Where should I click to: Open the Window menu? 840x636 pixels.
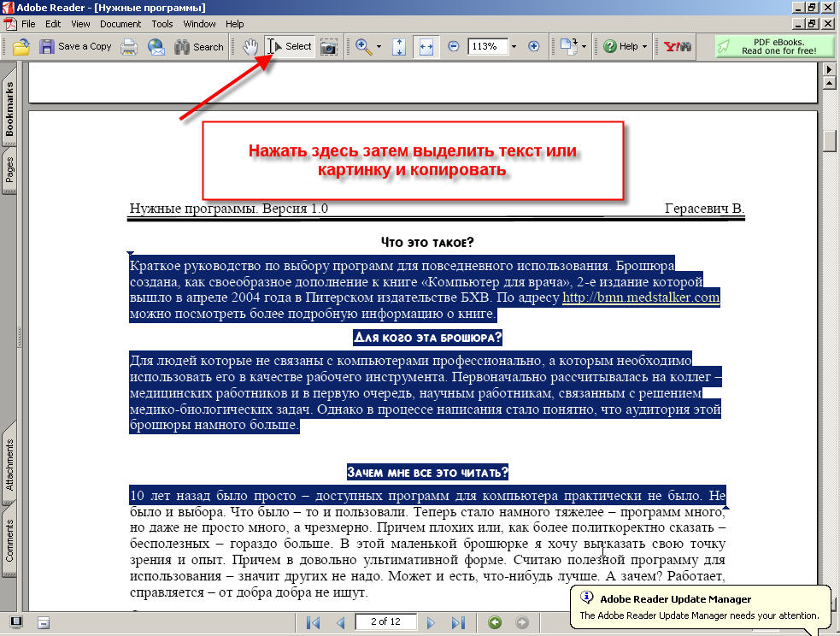[x=199, y=24]
